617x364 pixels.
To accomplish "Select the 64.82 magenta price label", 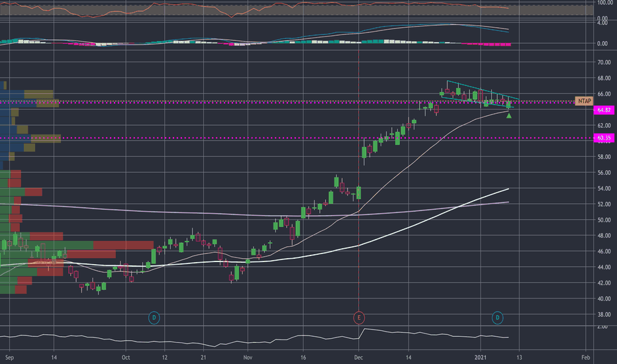I will click(x=604, y=110).
